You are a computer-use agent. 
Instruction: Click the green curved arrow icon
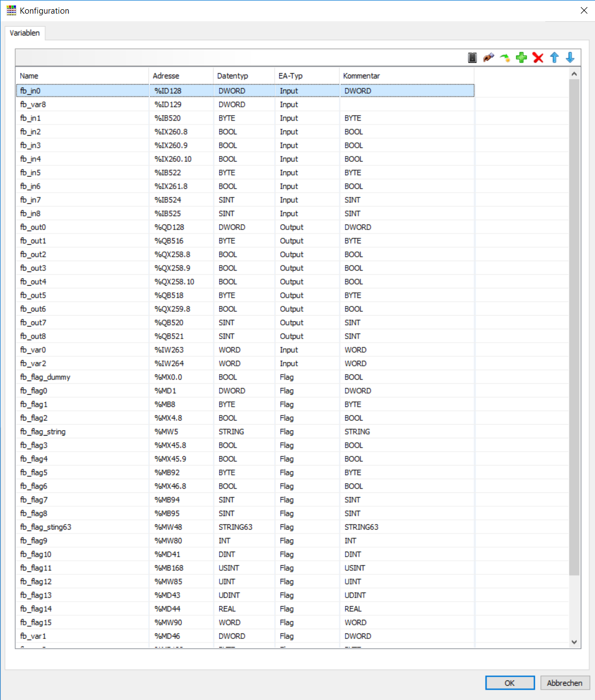click(505, 57)
